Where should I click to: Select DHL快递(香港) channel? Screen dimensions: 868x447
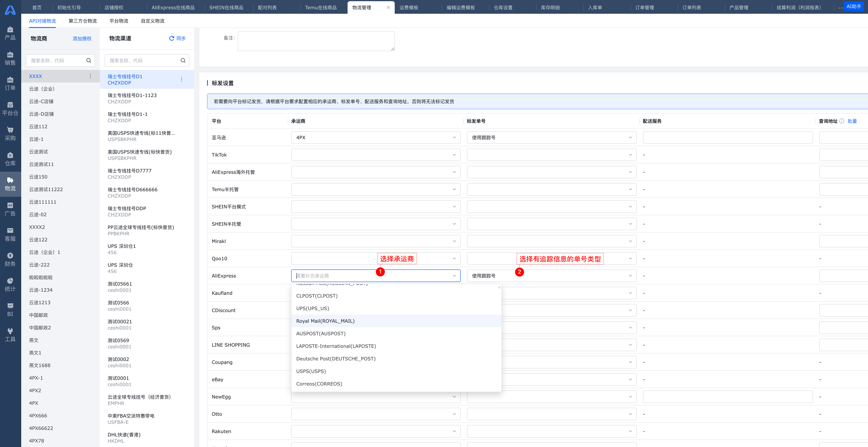(x=147, y=438)
